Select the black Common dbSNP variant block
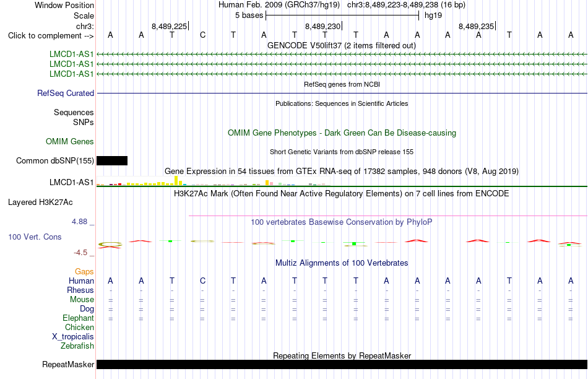 (x=112, y=160)
